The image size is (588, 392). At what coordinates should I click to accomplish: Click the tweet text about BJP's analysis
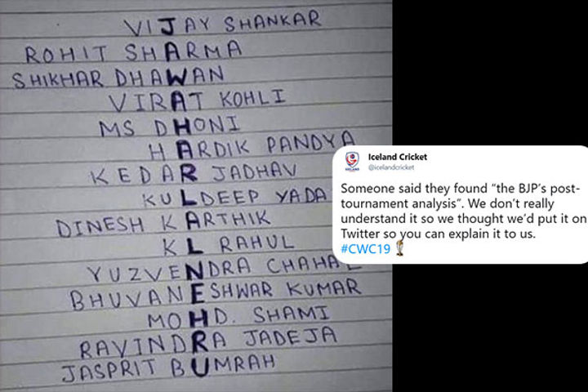pyautogui.click(x=460, y=210)
